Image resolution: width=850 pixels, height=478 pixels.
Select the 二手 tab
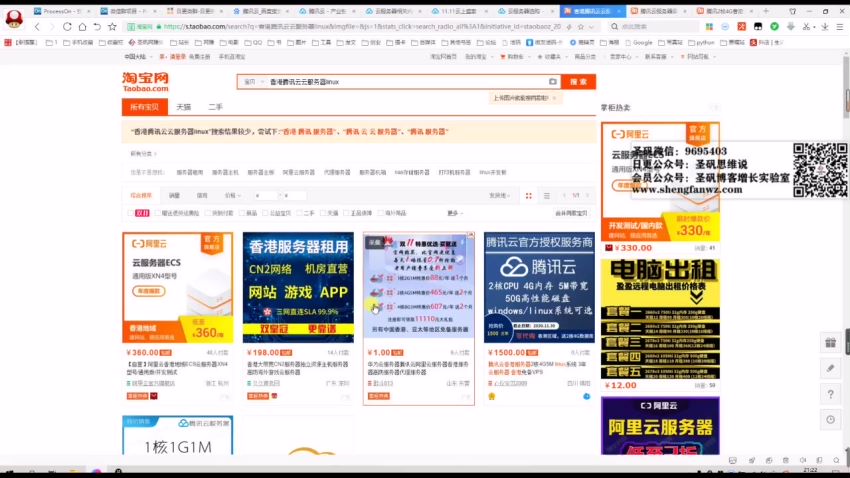[x=216, y=107]
